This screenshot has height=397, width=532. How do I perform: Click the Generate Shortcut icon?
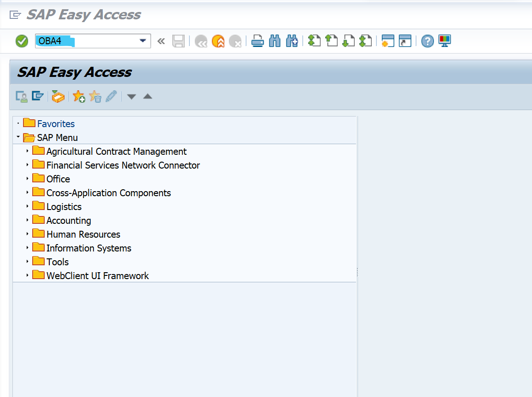405,41
